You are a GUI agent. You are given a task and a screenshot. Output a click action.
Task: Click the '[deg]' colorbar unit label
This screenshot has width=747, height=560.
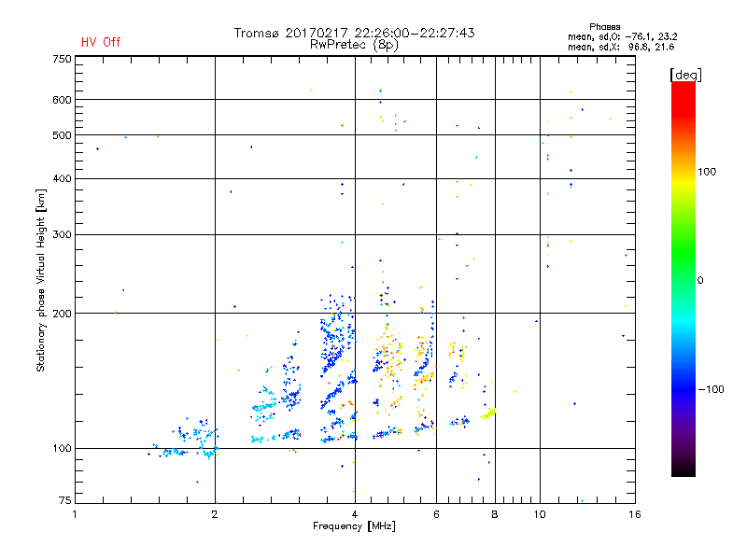click(x=685, y=75)
